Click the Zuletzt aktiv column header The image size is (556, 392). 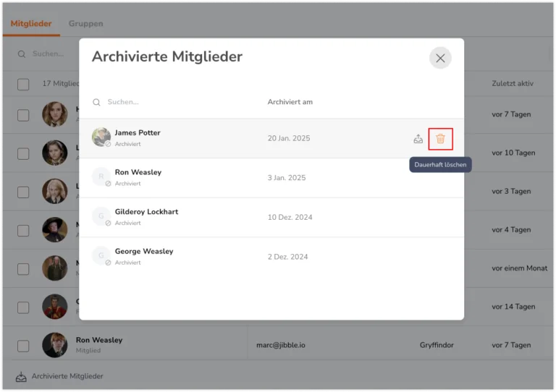(x=513, y=84)
